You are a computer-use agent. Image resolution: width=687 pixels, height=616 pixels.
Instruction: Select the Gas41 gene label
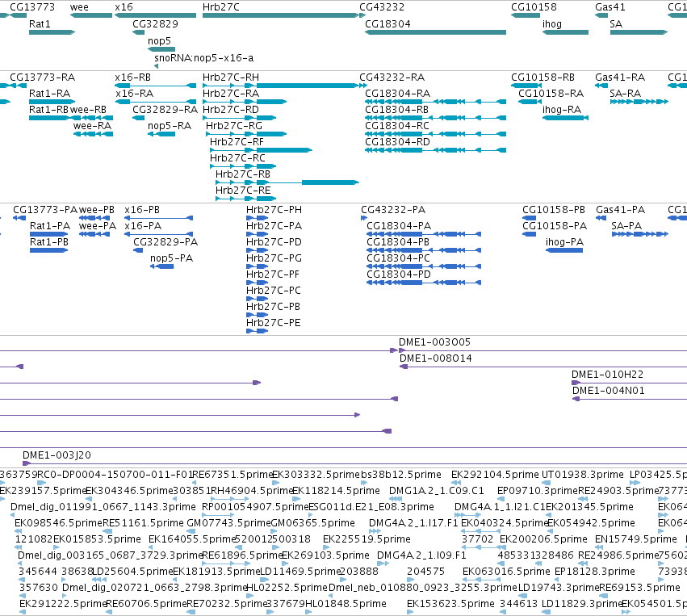click(610, 7)
